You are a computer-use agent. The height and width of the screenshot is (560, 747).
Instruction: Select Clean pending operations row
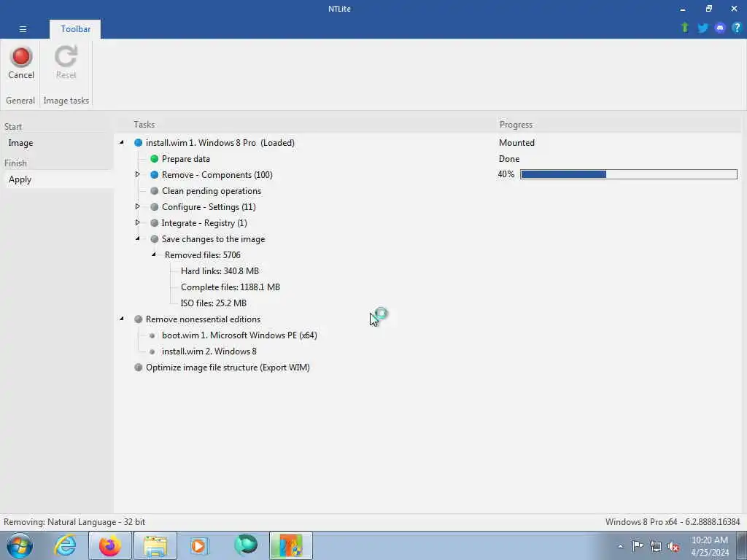(x=212, y=191)
